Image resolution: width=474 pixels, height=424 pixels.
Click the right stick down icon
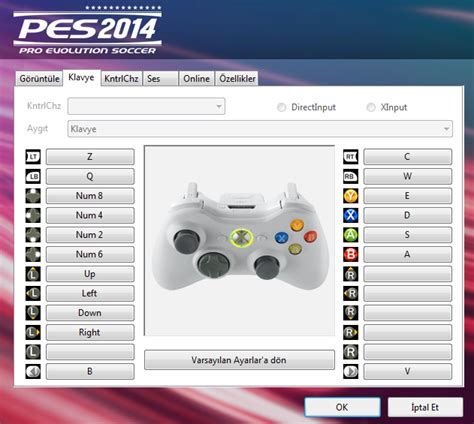tap(351, 313)
